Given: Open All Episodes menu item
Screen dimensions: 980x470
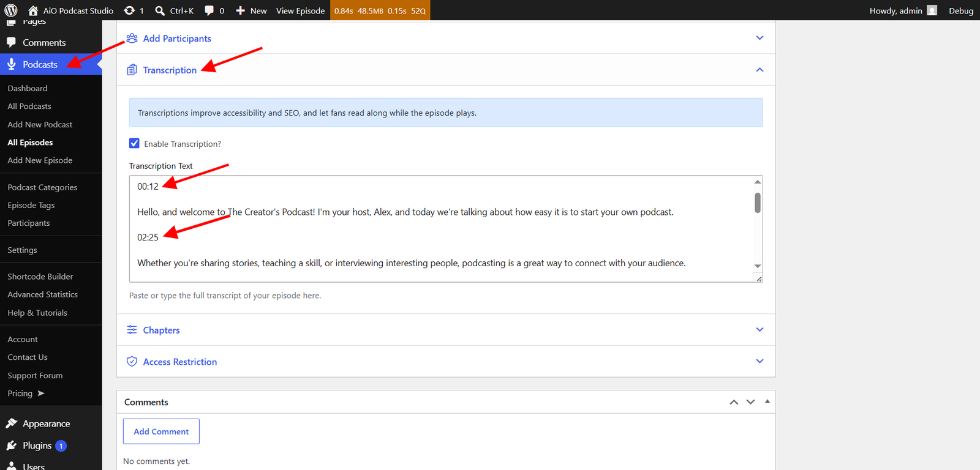Looking at the screenshot, I should (x=30, y=142).
